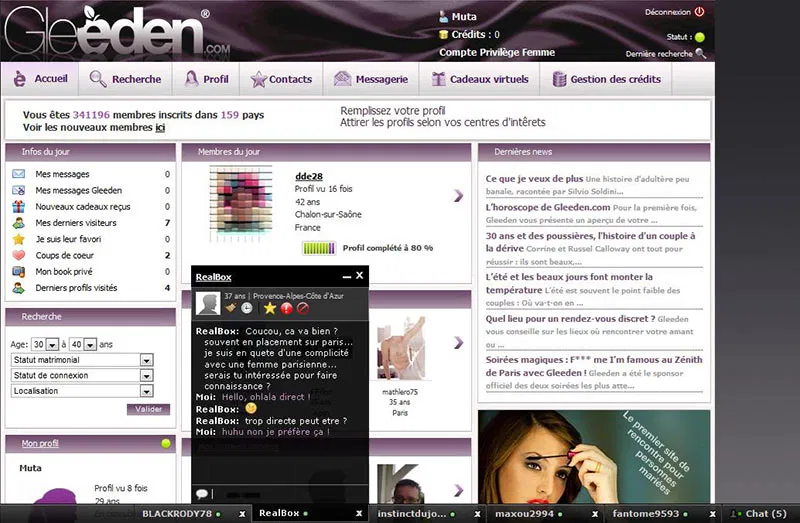Image resolution: width=800 pixels, height=523 pixels.
Task: Click Profil complété progress bar
Action: click(319, 248)
